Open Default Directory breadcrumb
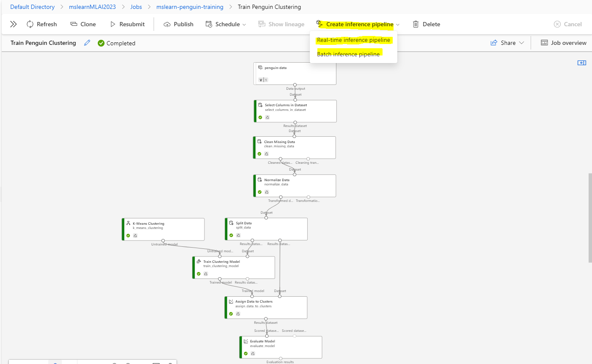Image resolution: width=592 pixels, height=364 pixels. click(x=33, y=7)
